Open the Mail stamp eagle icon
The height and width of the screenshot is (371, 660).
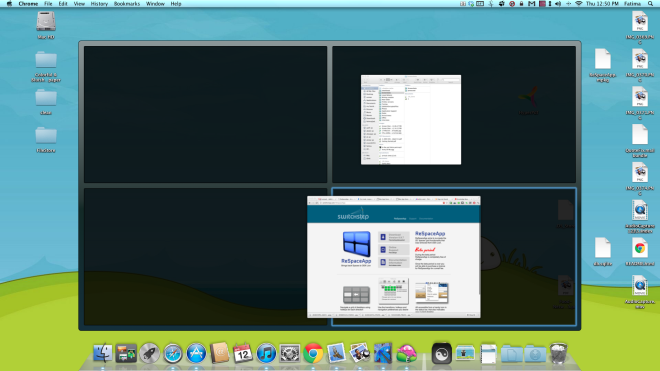click(x=336, y=353)
